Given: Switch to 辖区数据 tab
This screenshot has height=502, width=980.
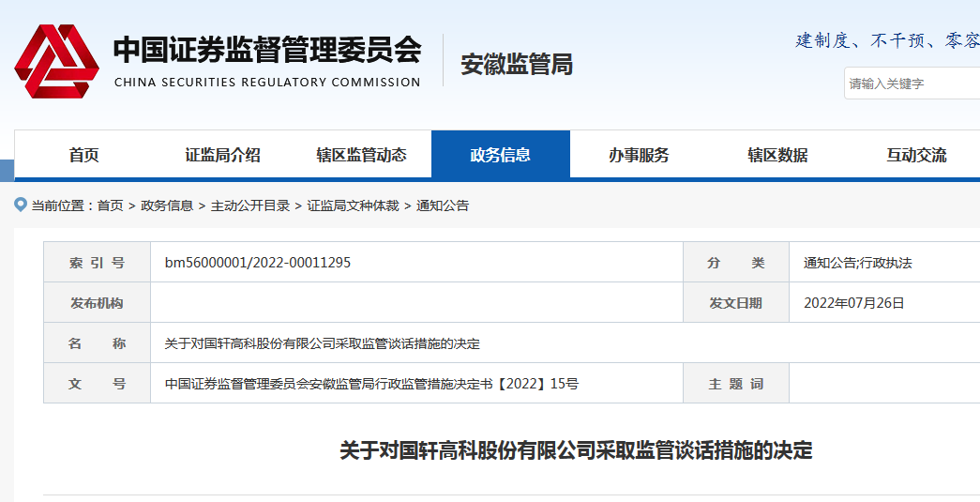Looking at the screenshot, I should (x=777, y=155).
